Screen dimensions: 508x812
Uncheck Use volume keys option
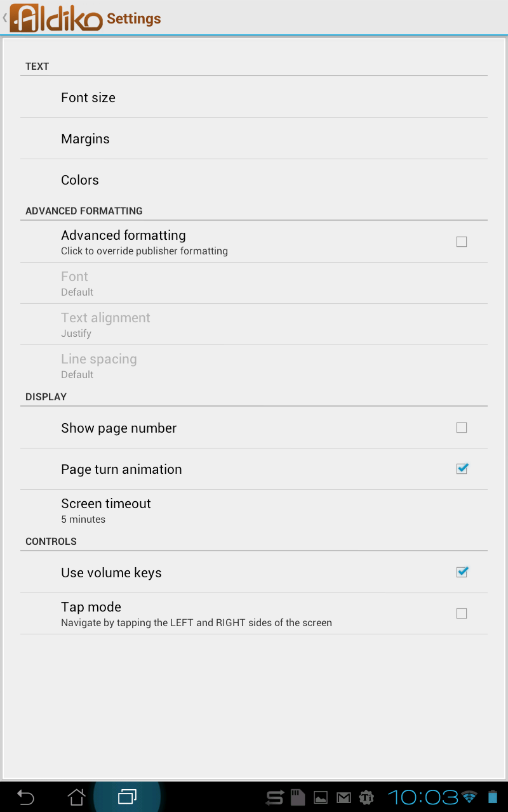coord(462,572)
